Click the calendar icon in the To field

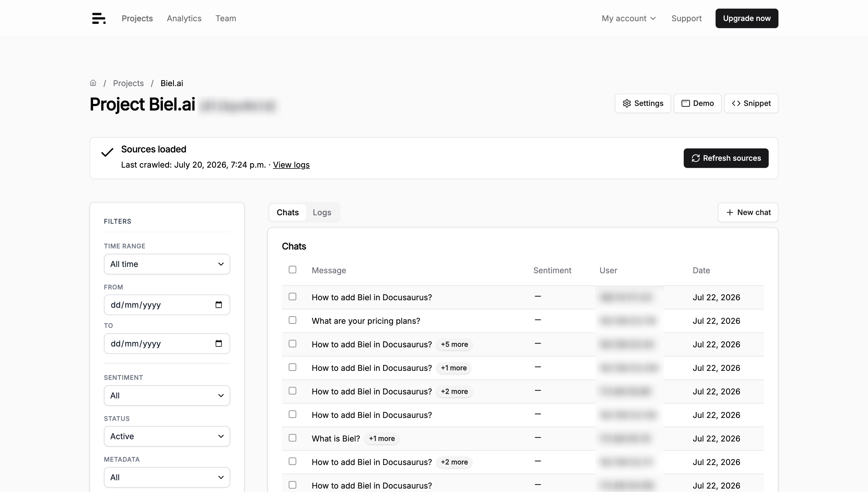coord(219,343)
